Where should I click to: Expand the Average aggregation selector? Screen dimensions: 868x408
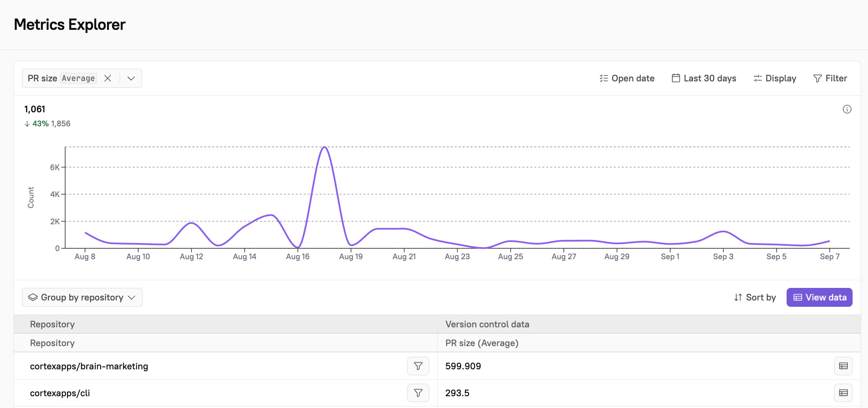point(78,78)
